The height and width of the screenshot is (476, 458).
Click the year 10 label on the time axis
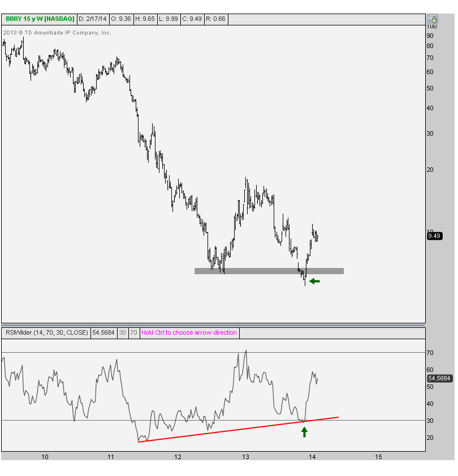[x=45, y=457]
